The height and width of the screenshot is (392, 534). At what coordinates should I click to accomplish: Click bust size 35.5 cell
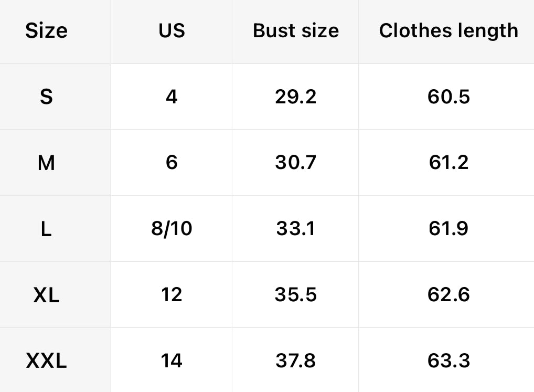click(x=296, y=295)
